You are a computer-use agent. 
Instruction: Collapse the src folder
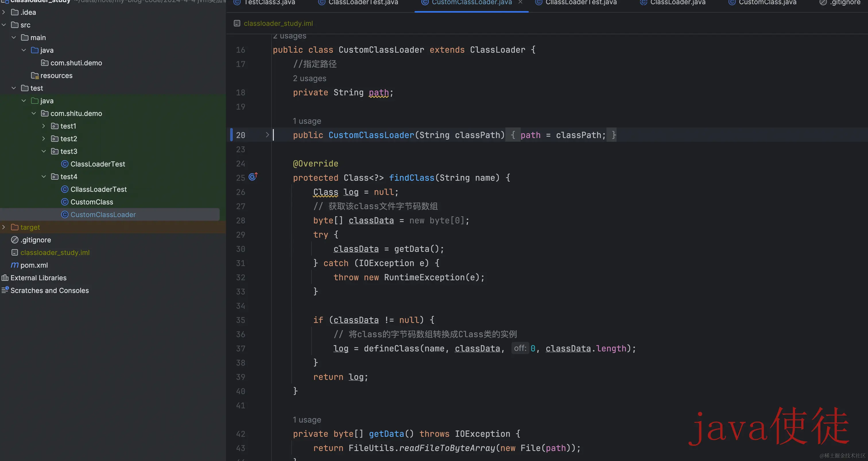click(x=4, y=25)
